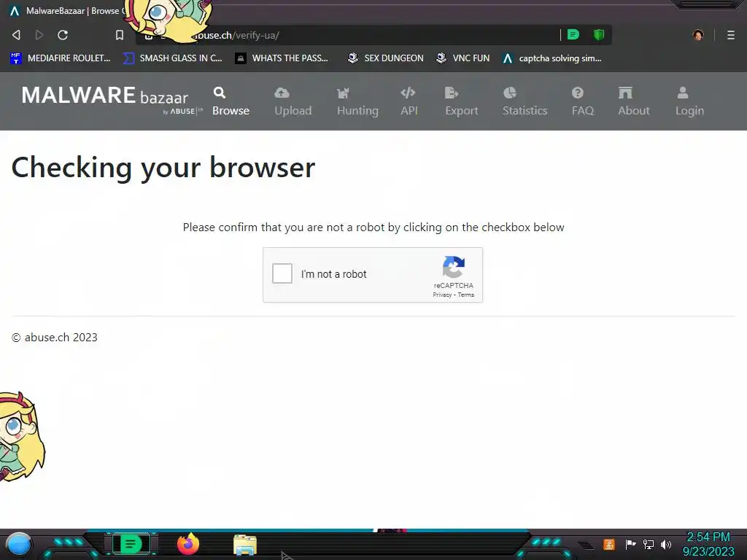Click the volume speaker tray icon

point(666,544)
